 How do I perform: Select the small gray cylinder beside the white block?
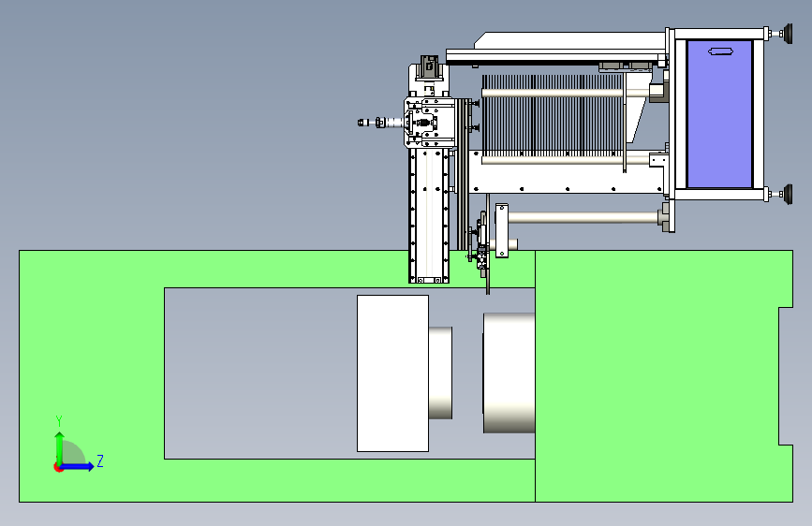[441, 373]
